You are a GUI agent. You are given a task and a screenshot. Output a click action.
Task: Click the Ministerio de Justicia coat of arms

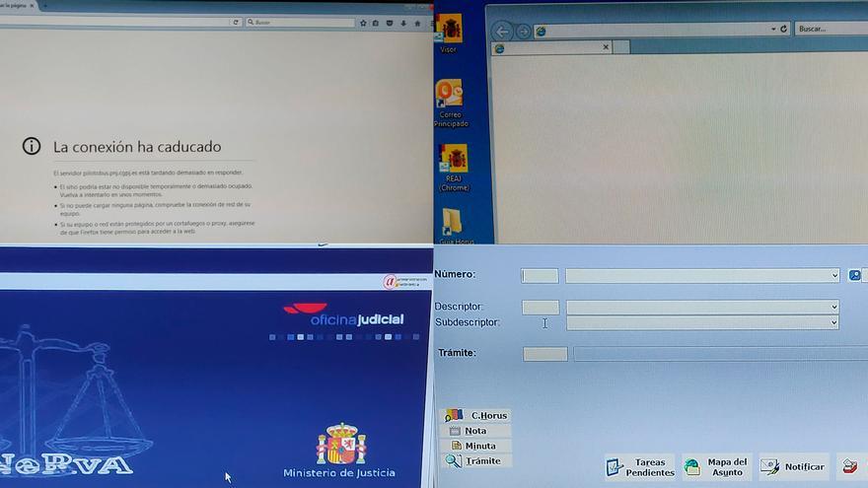[341, 444]
